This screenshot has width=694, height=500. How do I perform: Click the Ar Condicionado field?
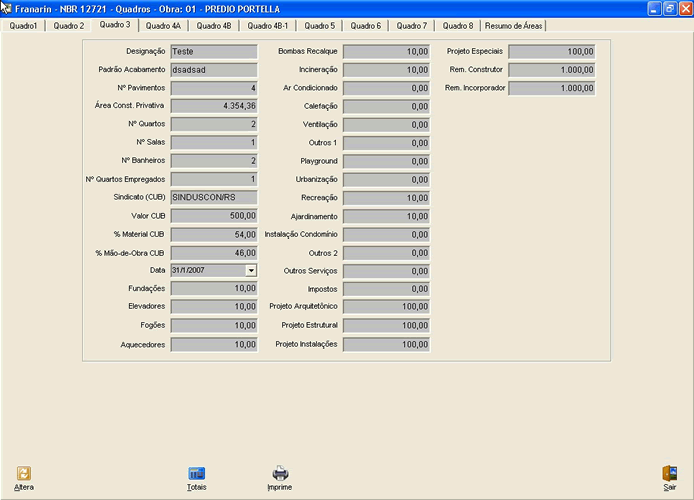(386, 88)
